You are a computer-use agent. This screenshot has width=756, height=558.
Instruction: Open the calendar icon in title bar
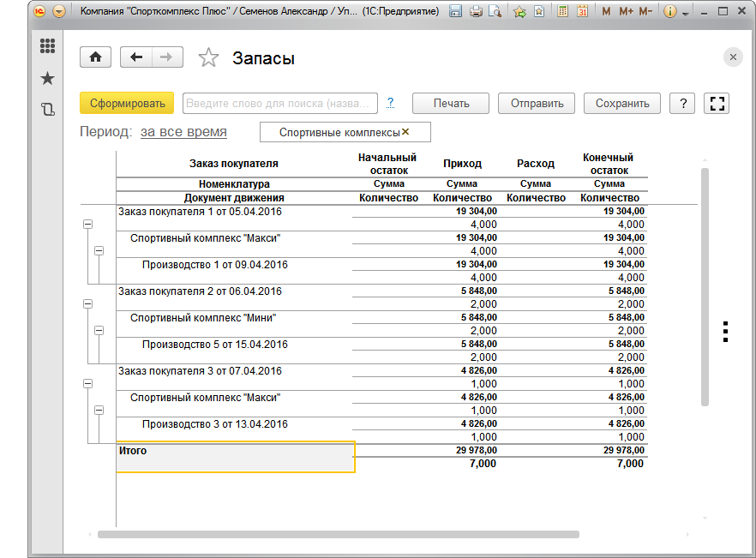(x=583, y=12)
